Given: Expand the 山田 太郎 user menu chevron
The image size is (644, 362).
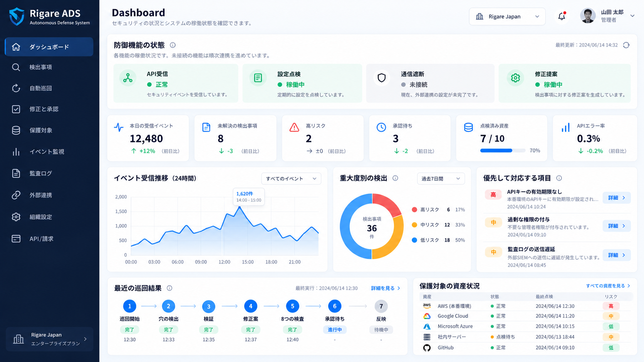Looking at the screenshot, I should [632, 16].
